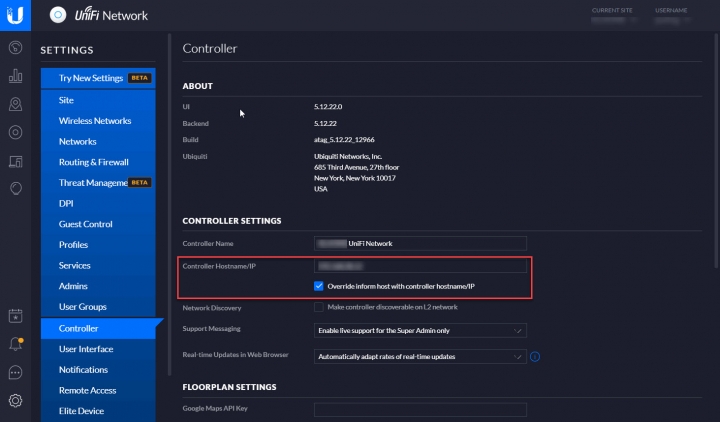Click the Backend version 5.12.22 value
This screenshot has height=422, width=720.
325,124
